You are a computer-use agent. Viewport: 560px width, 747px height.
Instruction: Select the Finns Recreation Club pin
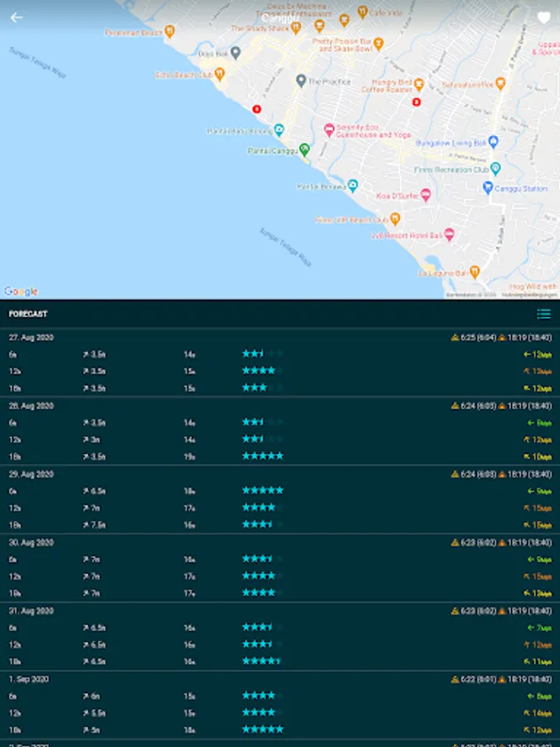click(495, 168)
